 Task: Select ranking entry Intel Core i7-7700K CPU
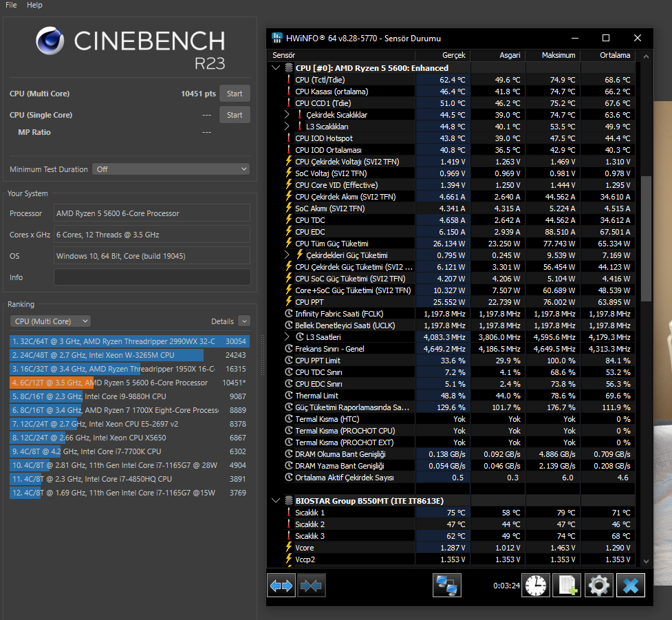(x=129, y=451)
